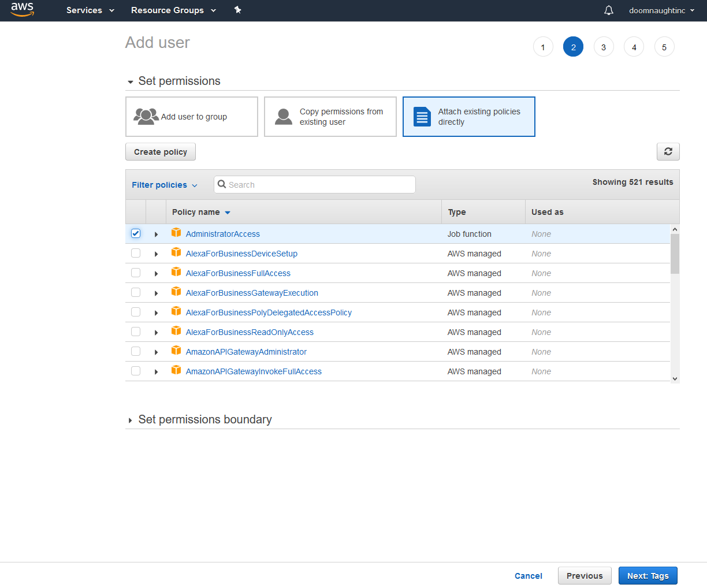Check the AlexaForBusinessDeviceSetup checkbox
The width and height of the screenshot is (707, 588).
point(136,253)
